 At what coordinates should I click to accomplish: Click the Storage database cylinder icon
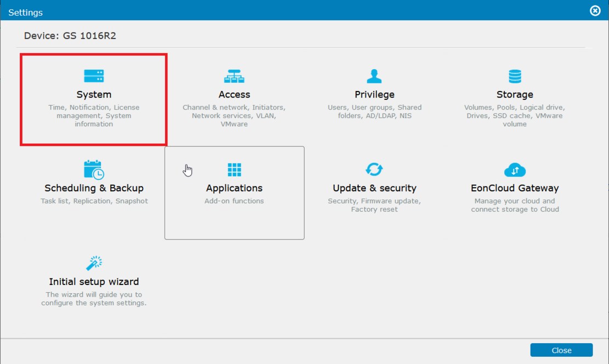point(515,76)
